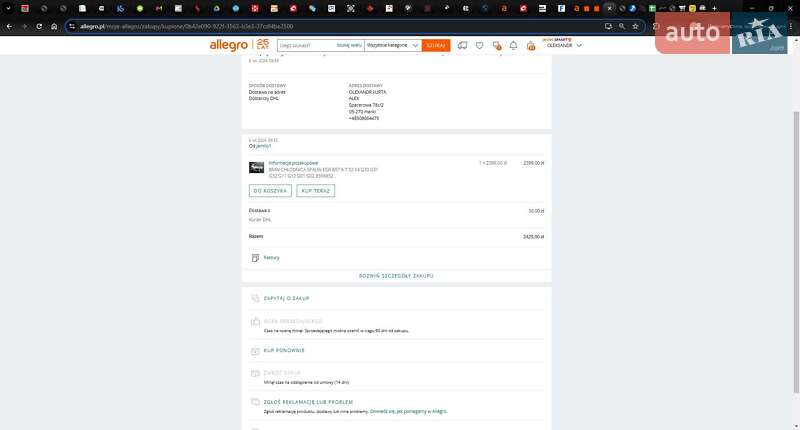The height and width of the screenshot is (430, 800).
Task: Open the 'Faktury' invoices link
Action: (x=271, y=257)
